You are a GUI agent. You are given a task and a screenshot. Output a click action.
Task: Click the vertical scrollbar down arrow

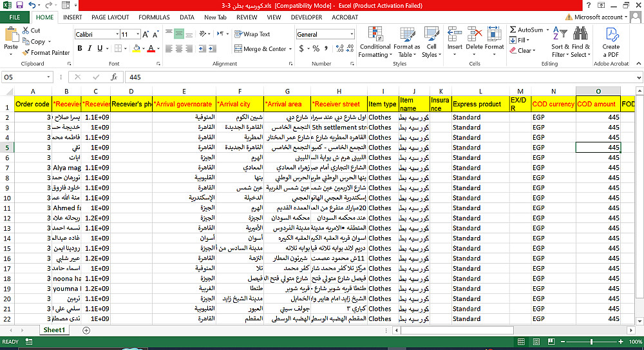tap(639, 321)
